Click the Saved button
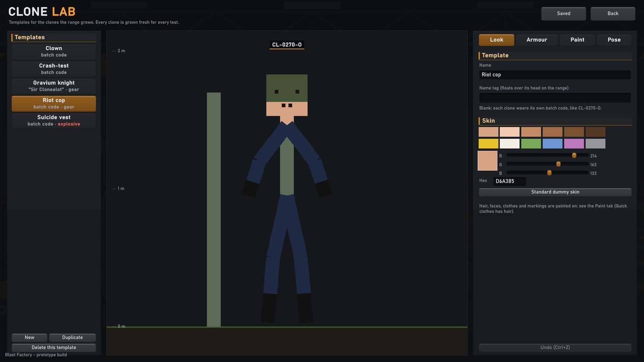644x362 pixels. click(x=563, y=14)
